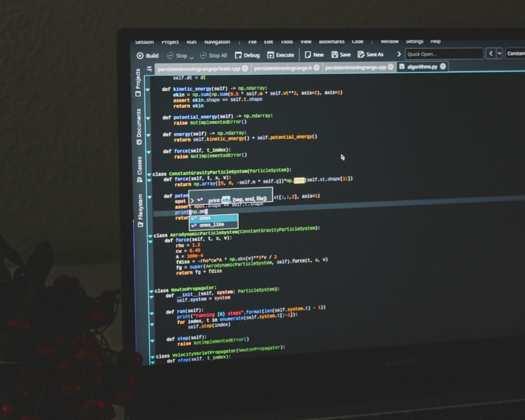
Task: Open the Bookmarks menu
Action: 332,41
